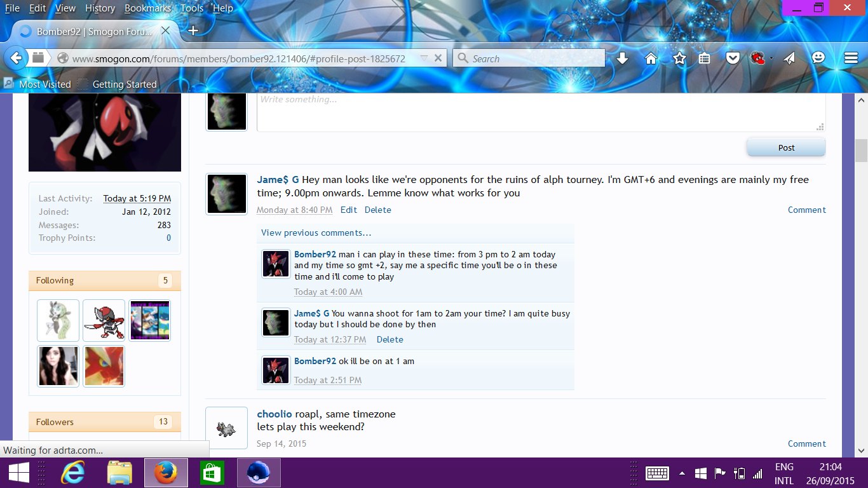Viewport: 868px width, 488px height.
Task: Open the Bookmarks menu
Action: pos(147,8)
